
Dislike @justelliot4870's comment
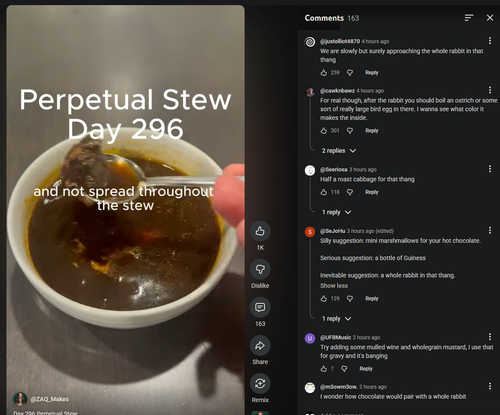350,72
